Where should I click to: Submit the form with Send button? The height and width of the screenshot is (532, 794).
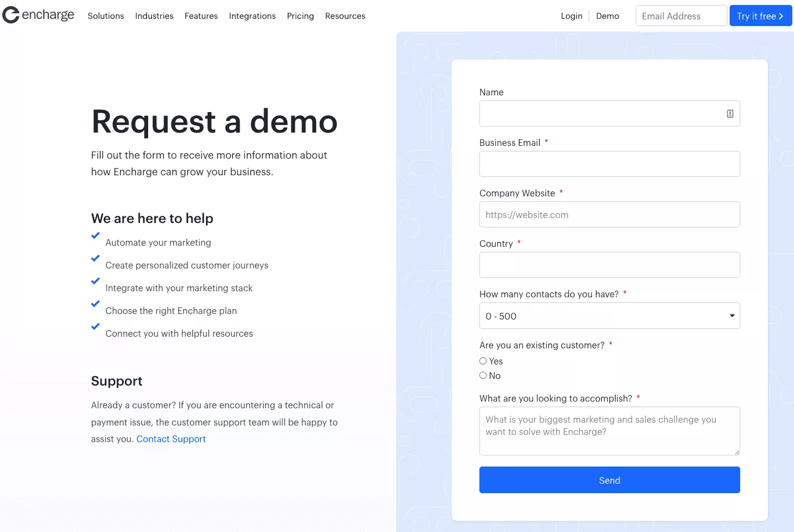click(609, 480)
